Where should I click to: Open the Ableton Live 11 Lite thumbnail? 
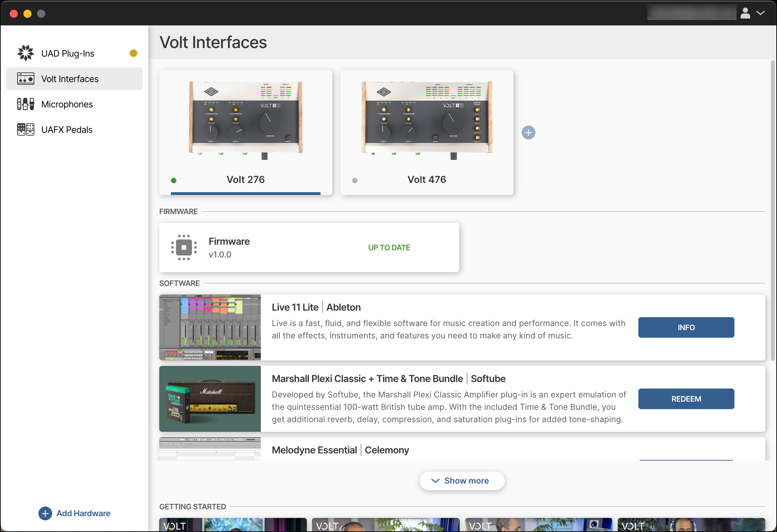click(x=210, y=327)
